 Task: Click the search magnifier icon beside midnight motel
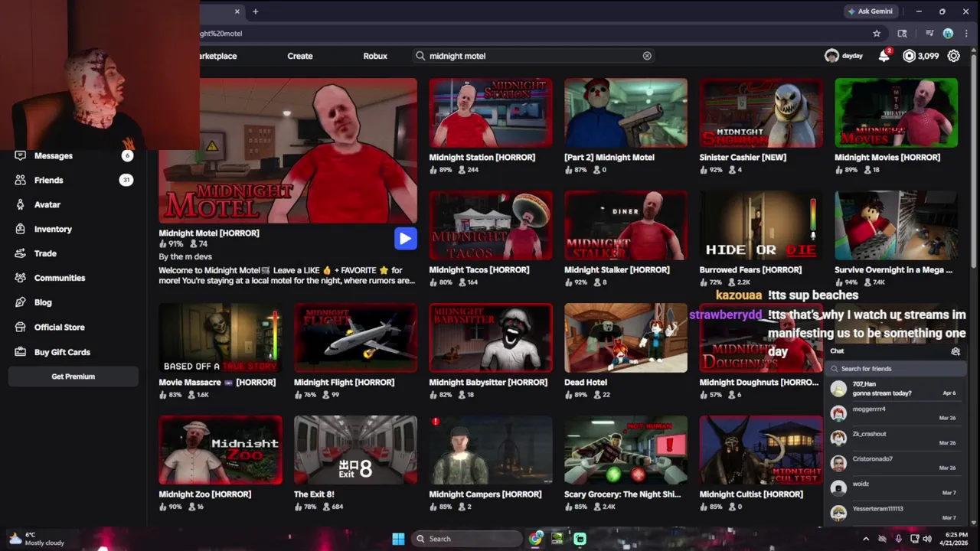click(420, 56)
